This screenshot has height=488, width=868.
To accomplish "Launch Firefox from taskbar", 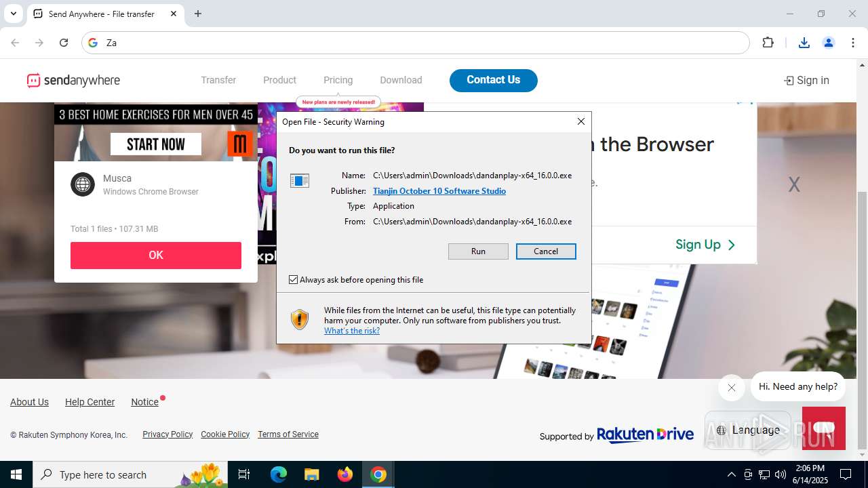I will click(x=345, y=474).
